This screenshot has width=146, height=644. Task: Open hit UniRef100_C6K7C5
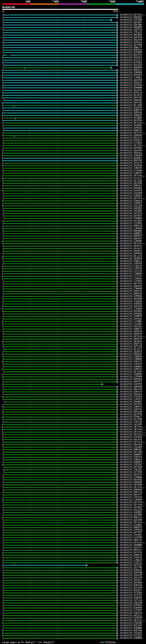click(x=131, y=30)
